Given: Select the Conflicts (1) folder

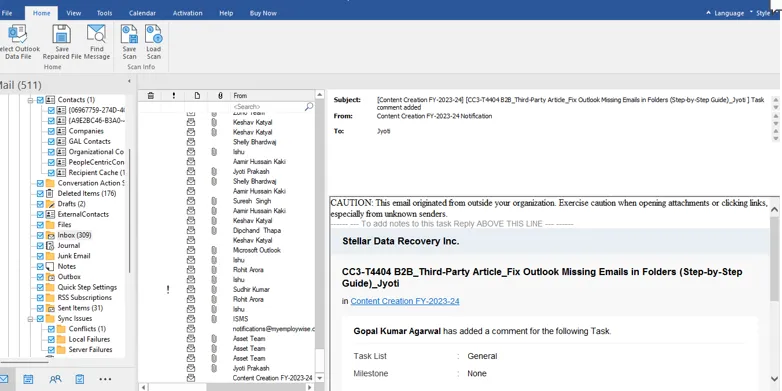Looking at the screenshot, I should point(87,329).
